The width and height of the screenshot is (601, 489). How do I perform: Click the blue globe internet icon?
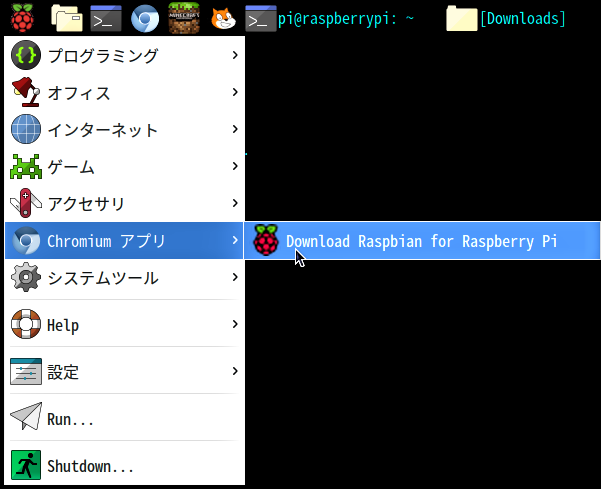tap(26, 129)
